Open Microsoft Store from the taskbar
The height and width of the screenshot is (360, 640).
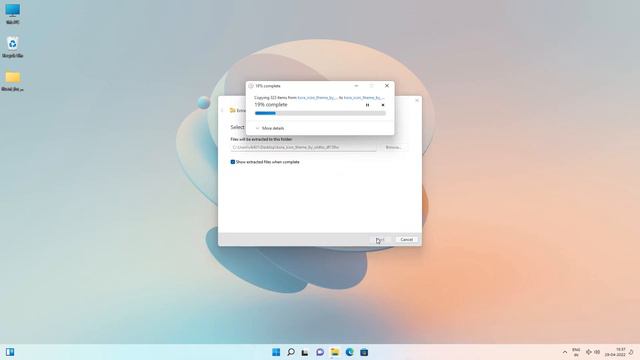coord(364,352)
